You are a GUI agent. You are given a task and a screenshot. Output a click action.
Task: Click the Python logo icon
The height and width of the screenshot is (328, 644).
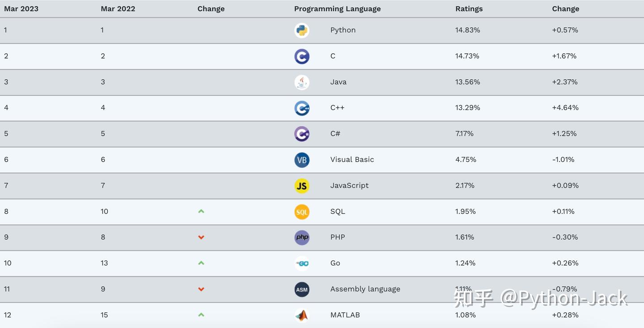302,30
